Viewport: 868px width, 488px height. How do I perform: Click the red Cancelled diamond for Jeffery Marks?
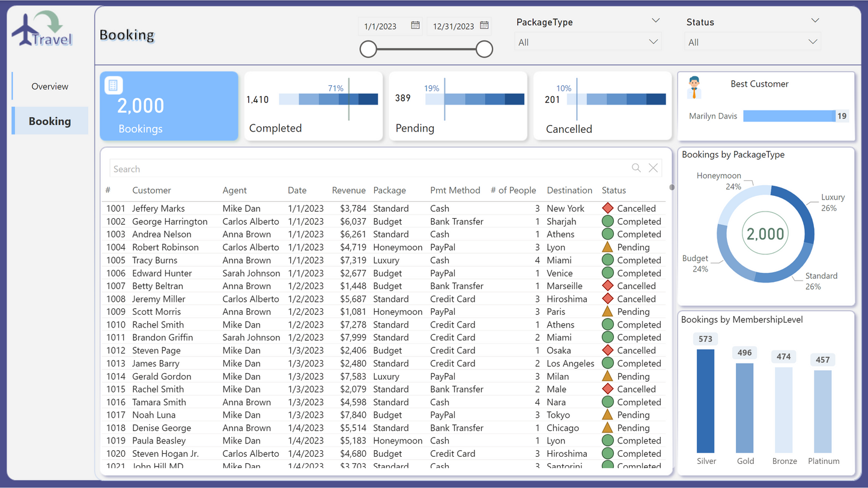607,208
